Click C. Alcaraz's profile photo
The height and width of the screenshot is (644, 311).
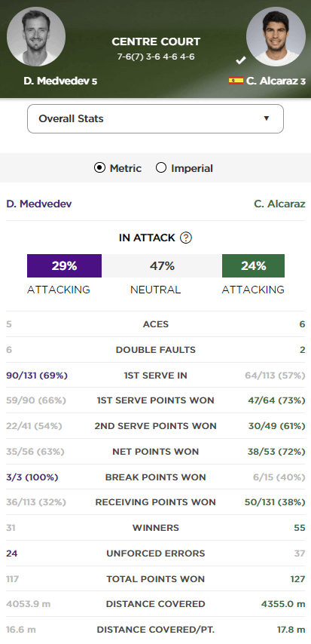pos(276,36)
